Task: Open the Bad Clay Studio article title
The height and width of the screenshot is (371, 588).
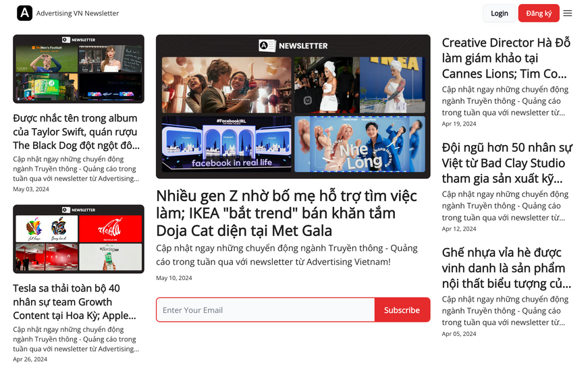Action: (507, 163)
